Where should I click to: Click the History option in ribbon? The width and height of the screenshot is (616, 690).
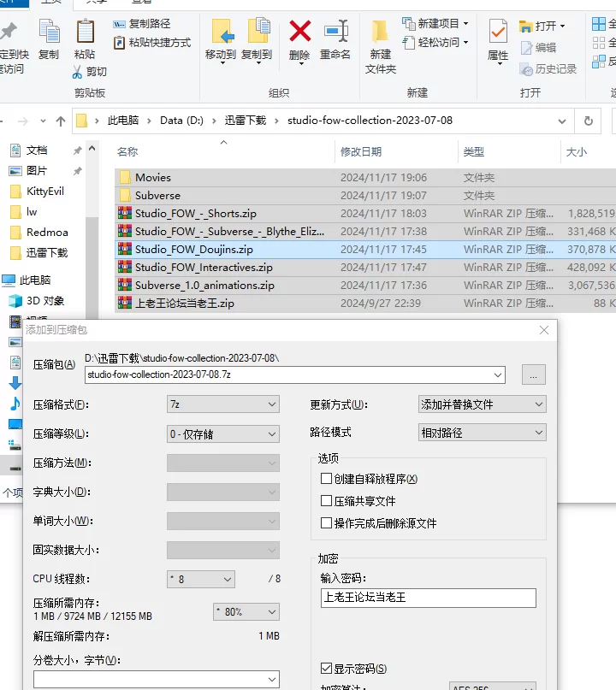pyautogui.click(x=548, y=69)
